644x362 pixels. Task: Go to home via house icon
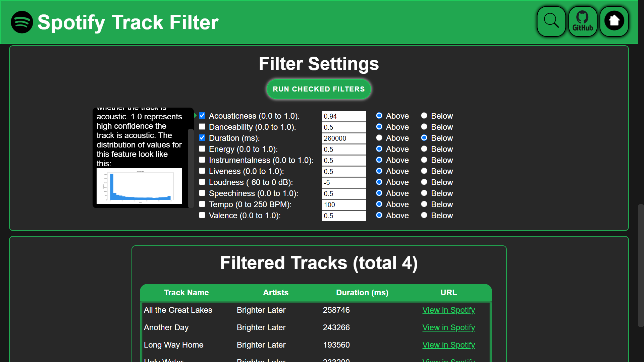(x=614, y=21)
